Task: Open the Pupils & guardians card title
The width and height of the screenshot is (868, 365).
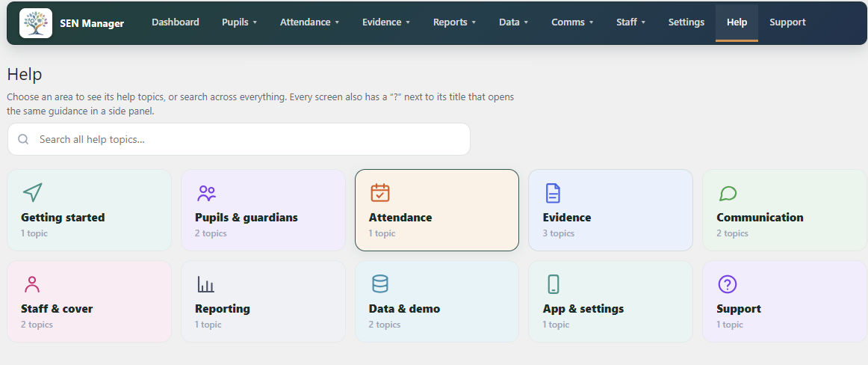Action: click(x=247, y=217)
